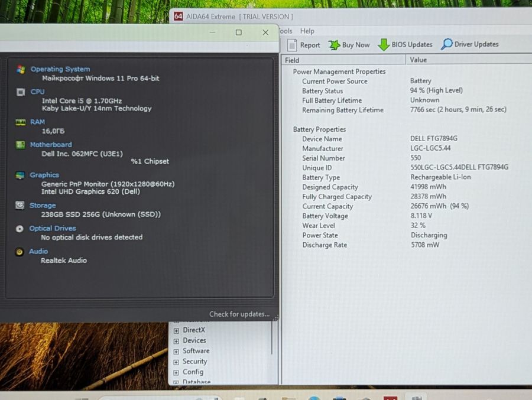Screen dimensions: 532x400
Task: Click the RAM module icon
Action: [20, 122]
